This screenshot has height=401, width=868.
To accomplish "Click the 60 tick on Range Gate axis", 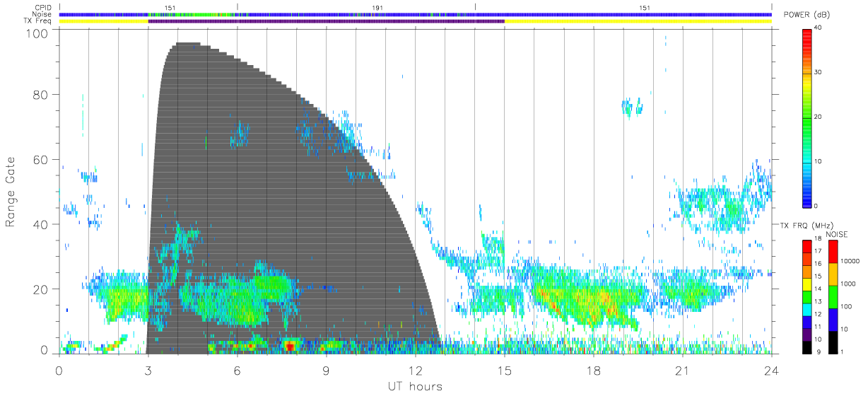I will click(x=42, y=160).
